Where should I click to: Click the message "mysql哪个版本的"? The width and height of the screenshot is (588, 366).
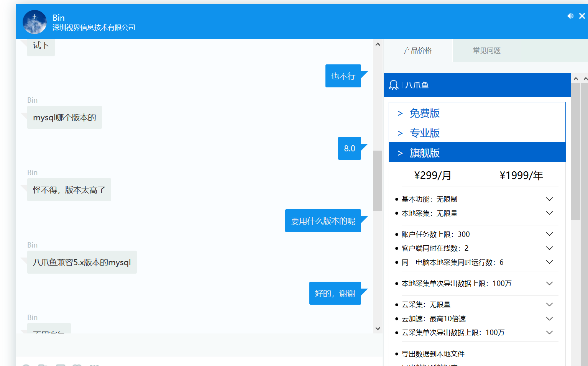[64, 117]
